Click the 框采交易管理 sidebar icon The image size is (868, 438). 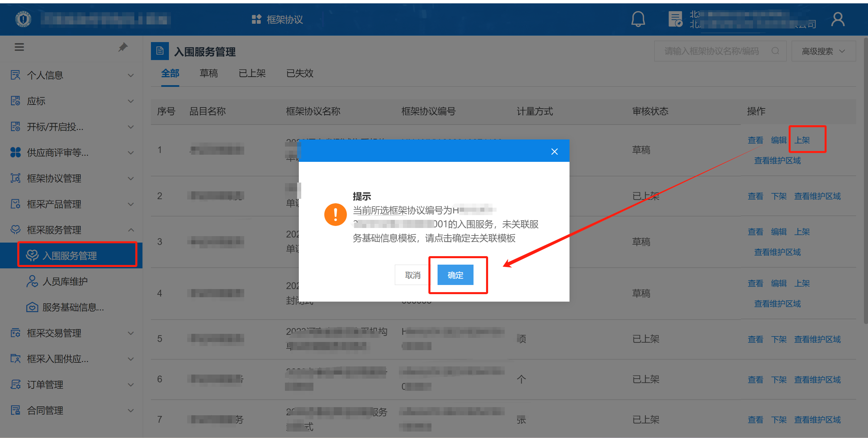point(16,333)
